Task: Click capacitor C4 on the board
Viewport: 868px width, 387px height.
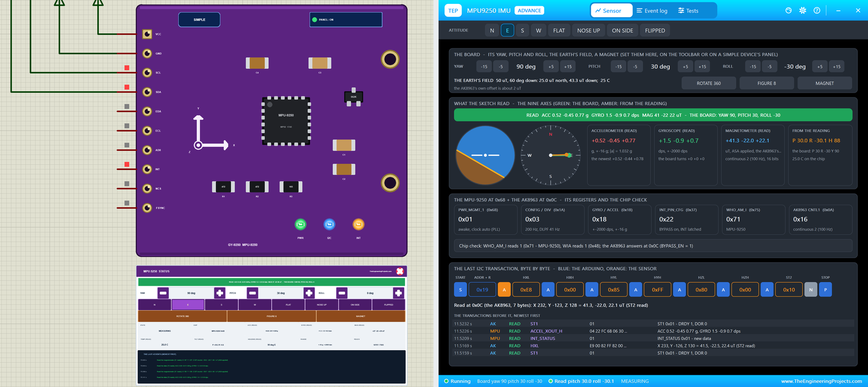Action: coord(257,63)
